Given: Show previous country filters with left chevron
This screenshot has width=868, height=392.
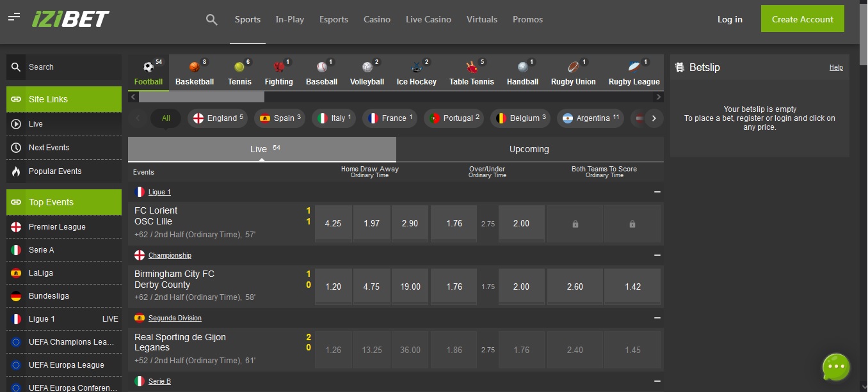Looking at the screenshot, I should (x=137, y=118).
